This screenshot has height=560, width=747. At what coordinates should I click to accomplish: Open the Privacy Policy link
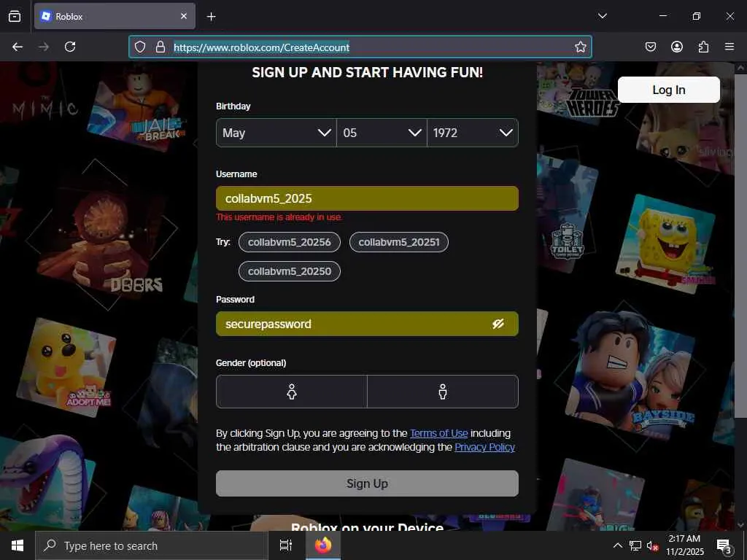(x=484, y=447)
